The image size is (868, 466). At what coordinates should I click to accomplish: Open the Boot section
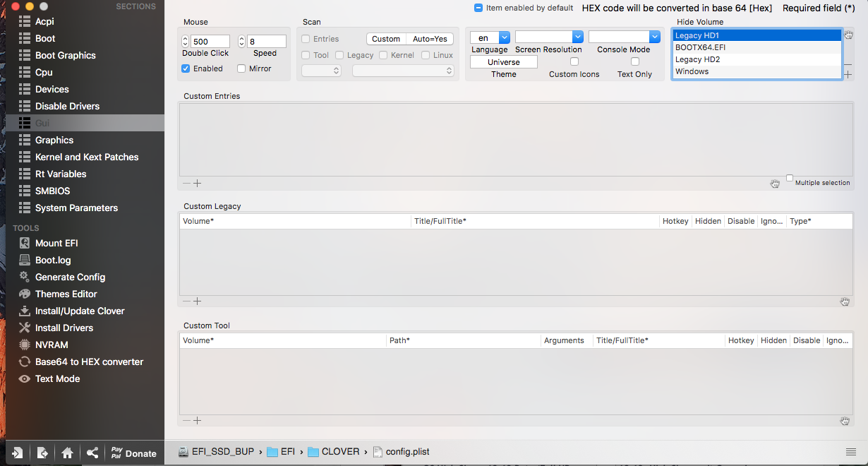coord(45,38)
